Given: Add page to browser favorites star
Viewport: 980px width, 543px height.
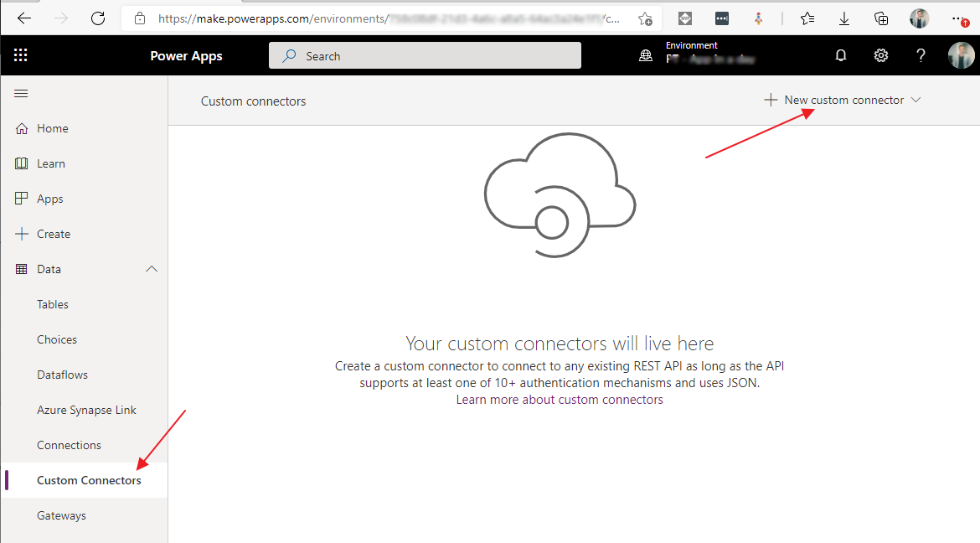Looking at the screenshot, I should click(x=645, y=18).
